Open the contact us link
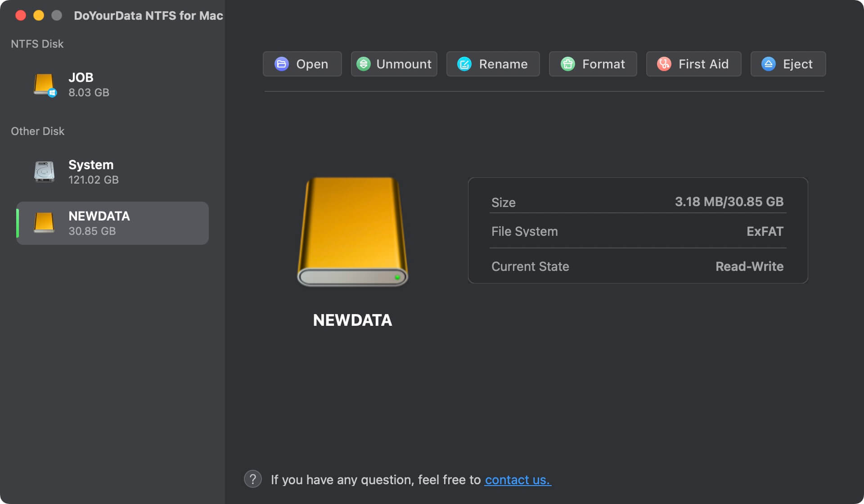 coord(517,480)
